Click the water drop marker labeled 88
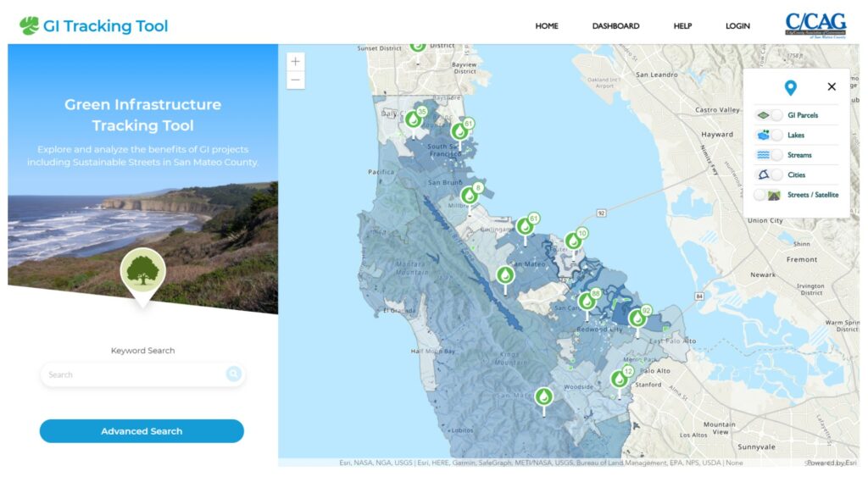Image resolution: width=868 pixels, height=482 pixels. [587, 302]
